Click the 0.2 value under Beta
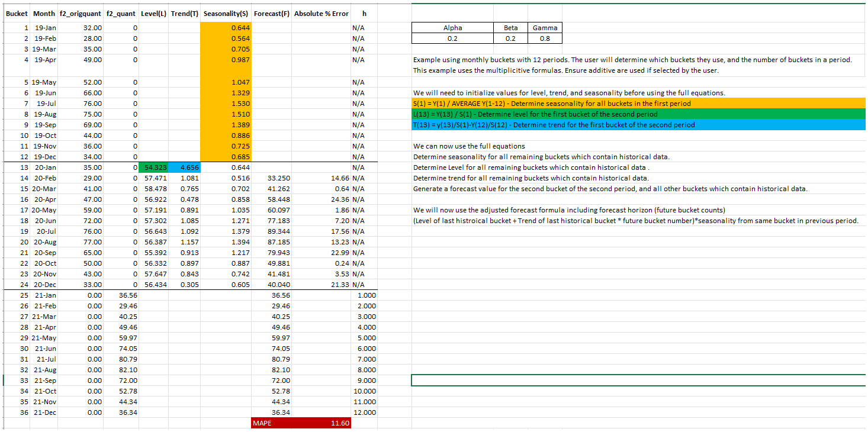The height and width of the screenshot is (432, 868). pos(511,38)
